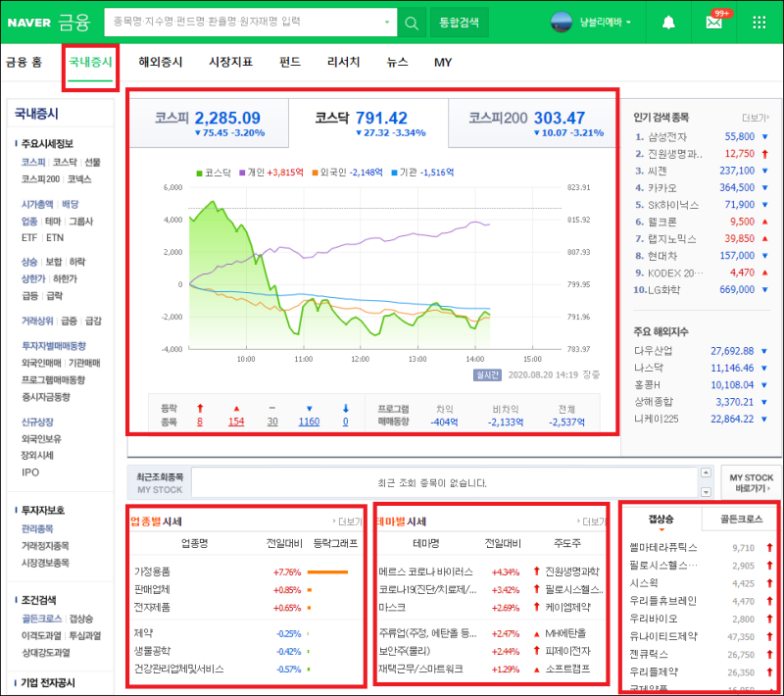Open the 시장지표 tab
The image size is (784, 696).
(x=230, y=62)
